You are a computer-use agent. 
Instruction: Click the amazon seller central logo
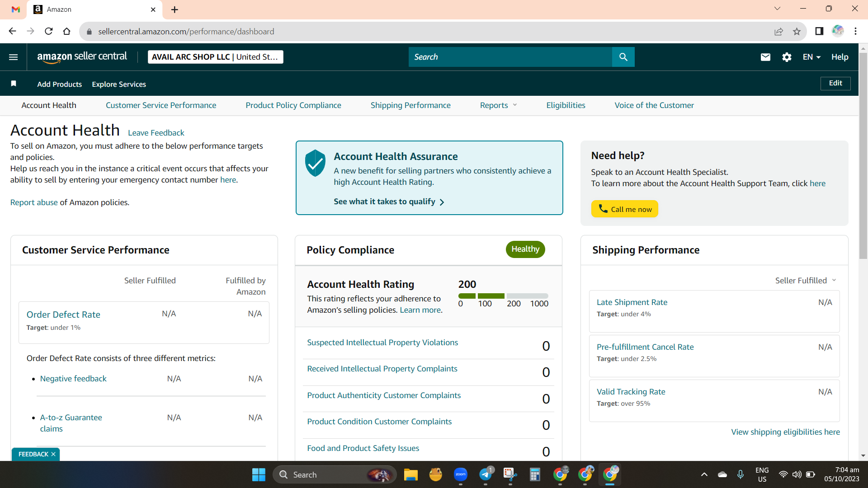pyautogui.click(x=82, y=57)
